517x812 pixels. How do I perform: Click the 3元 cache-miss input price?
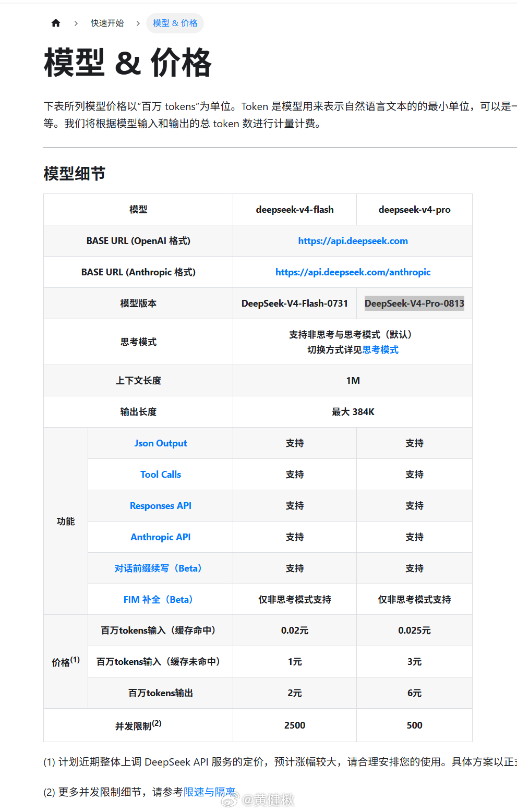(x=414, y=662)
